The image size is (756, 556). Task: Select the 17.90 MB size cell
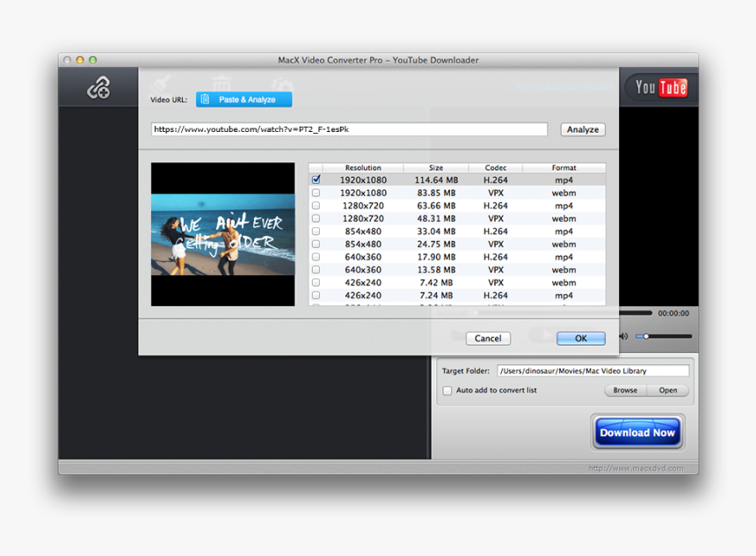click(x=436, y=257)
